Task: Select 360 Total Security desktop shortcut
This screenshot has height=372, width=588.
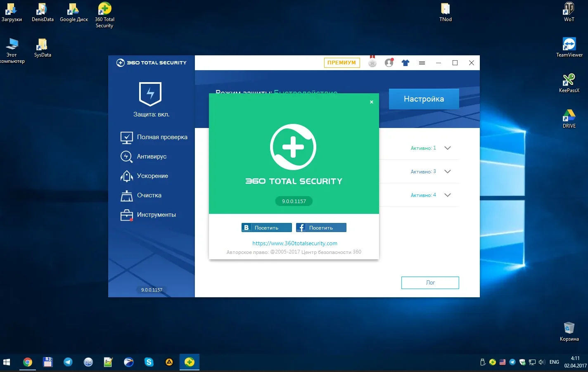Action: (104, 15)
